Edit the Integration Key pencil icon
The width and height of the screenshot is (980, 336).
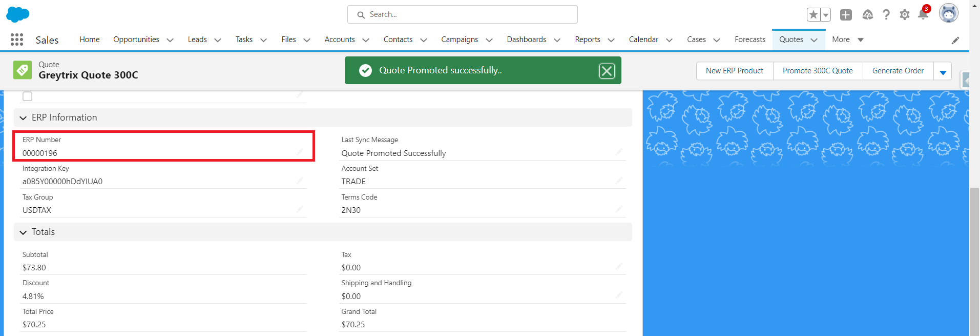point(300,181)
